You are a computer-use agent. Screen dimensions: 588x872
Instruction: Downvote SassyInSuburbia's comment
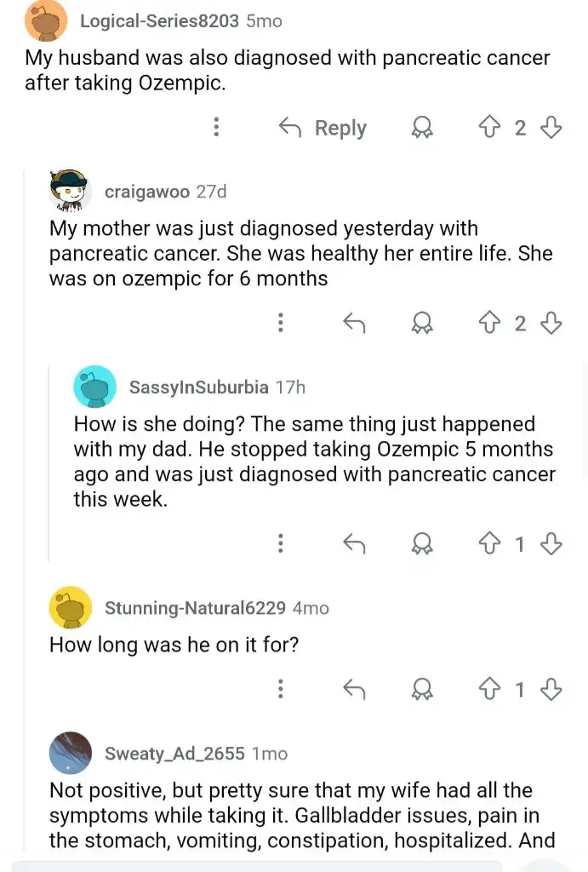coord(551,543)
